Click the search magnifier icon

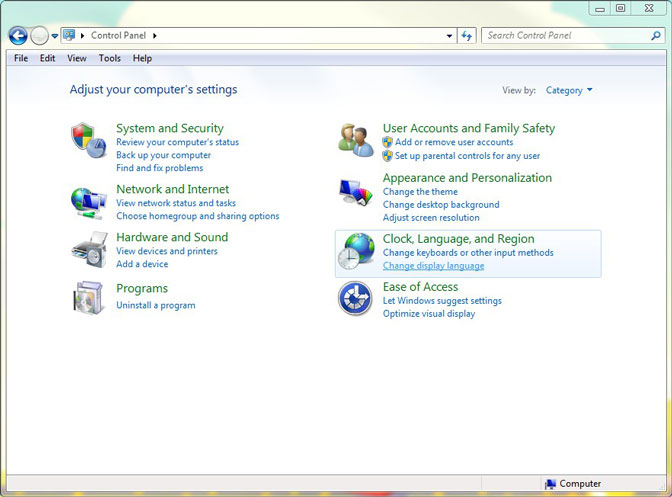click(656, 36)
